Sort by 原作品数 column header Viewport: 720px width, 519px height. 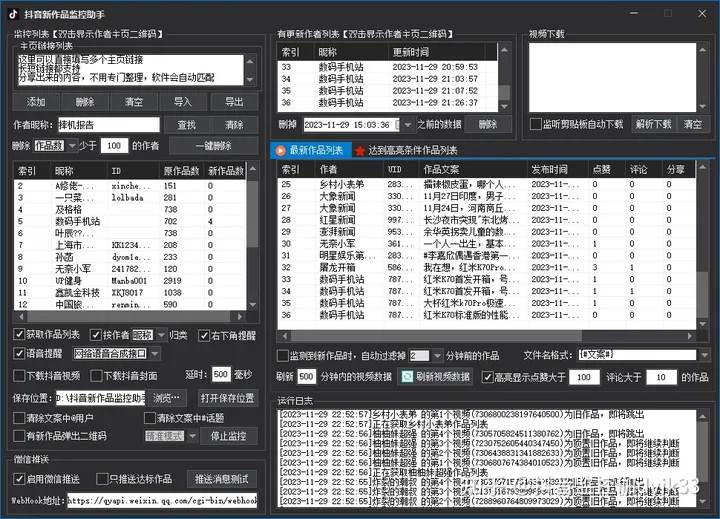[181, 171]
